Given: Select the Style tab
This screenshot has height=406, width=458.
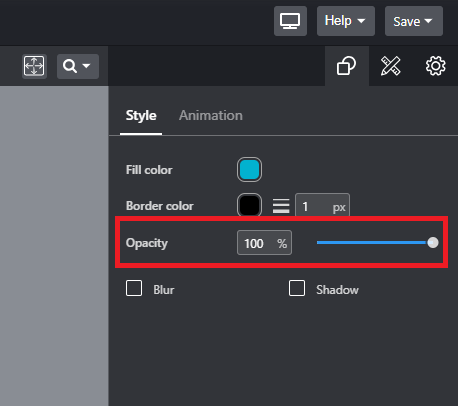Looking at the screenshot, I should tap(141, 115).
